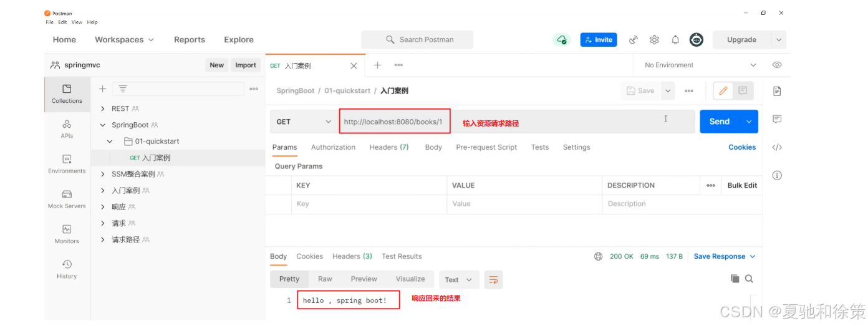Image resolution: width=868 pixels, height=326 pixels.
Task: Open the Cookies link
Action: (x=742, y=147)
